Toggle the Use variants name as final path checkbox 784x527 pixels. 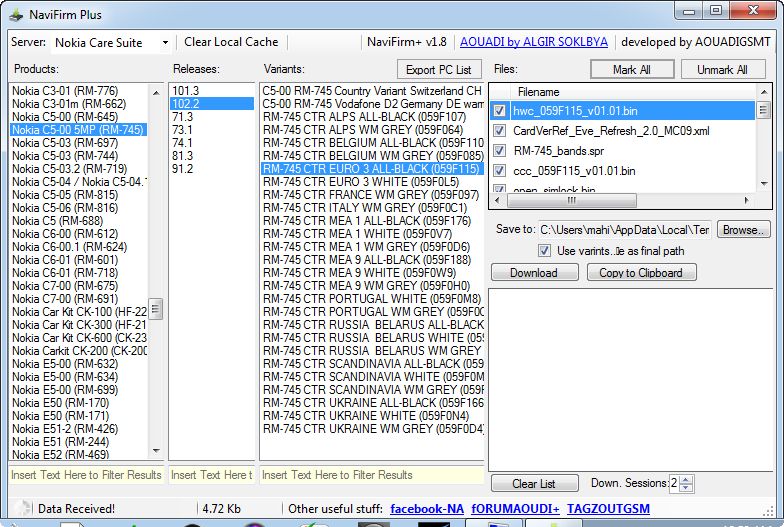click(x=544, y=250)
